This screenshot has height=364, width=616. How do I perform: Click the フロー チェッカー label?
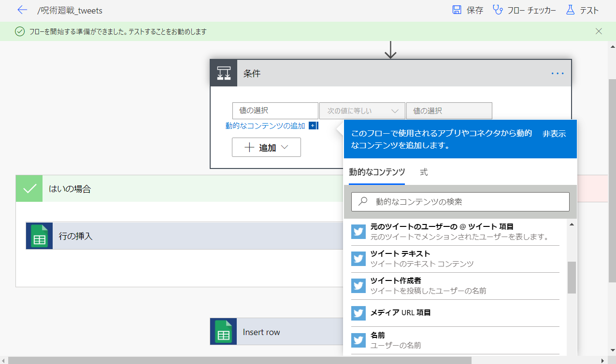pos(531,10)
